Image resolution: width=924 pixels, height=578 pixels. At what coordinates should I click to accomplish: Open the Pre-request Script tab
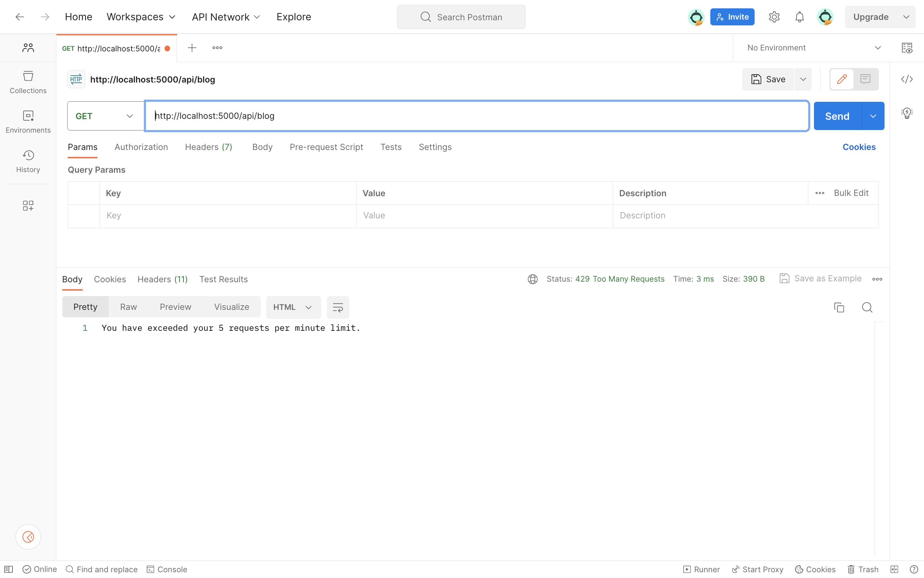(327, 147)
